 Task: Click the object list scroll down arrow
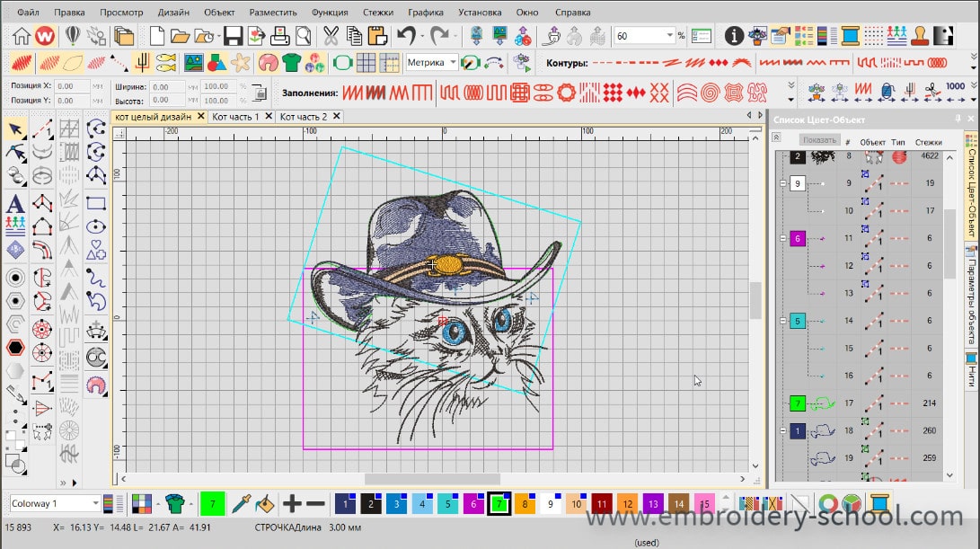(950, 475)
